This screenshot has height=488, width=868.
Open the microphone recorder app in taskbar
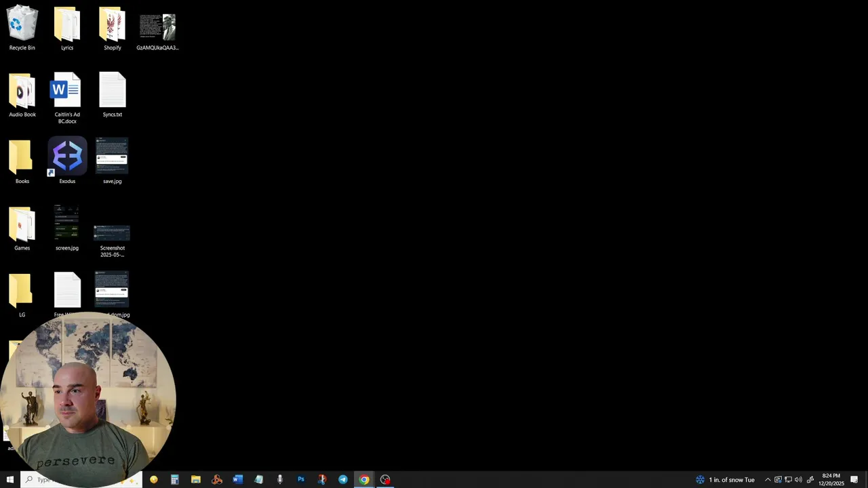[280, 479]
